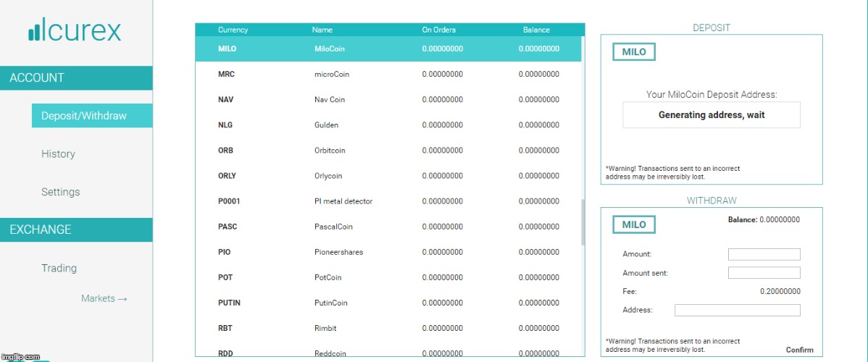Click the MILO badge in Withdraw panel
This screenshot has height=362, width=868.
tap(634, 224)
